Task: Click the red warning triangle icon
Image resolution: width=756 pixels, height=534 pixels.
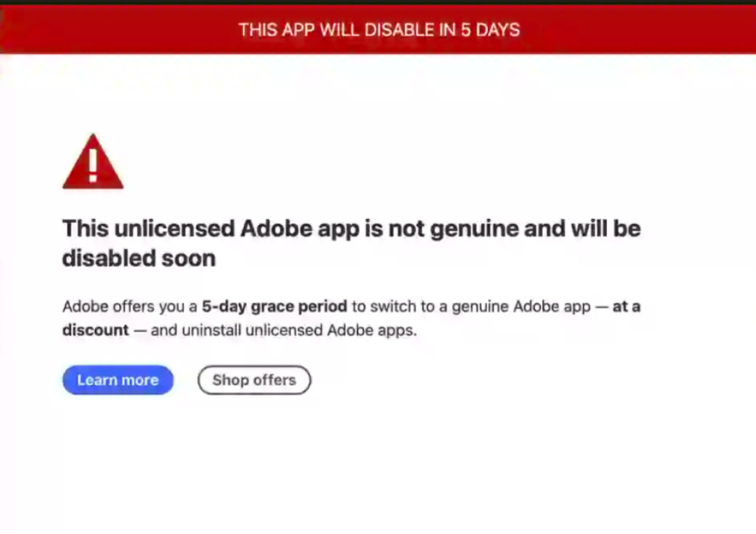Action: (x=93, y=162)
